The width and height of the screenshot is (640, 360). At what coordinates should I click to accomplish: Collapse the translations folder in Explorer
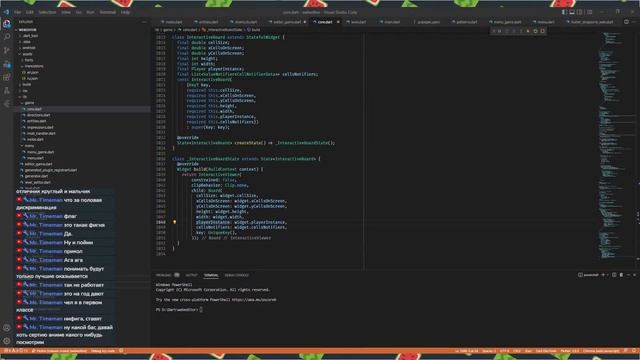click(34, 66)
